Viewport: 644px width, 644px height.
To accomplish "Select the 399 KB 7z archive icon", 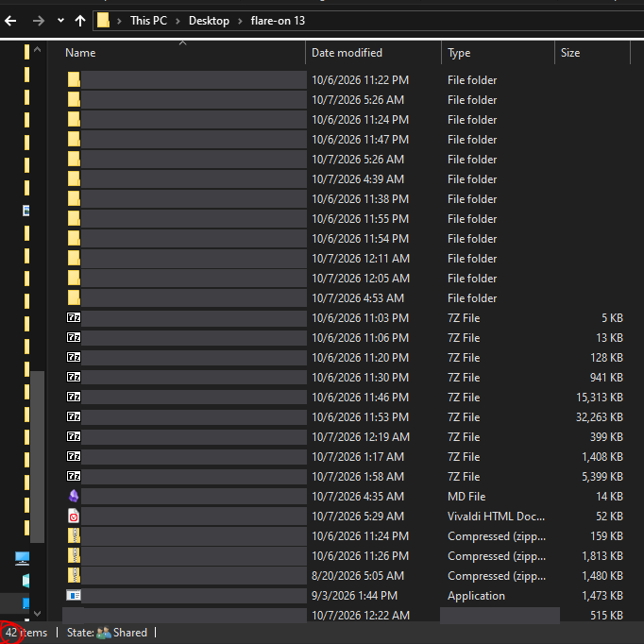I will click(x=74, y=436).
